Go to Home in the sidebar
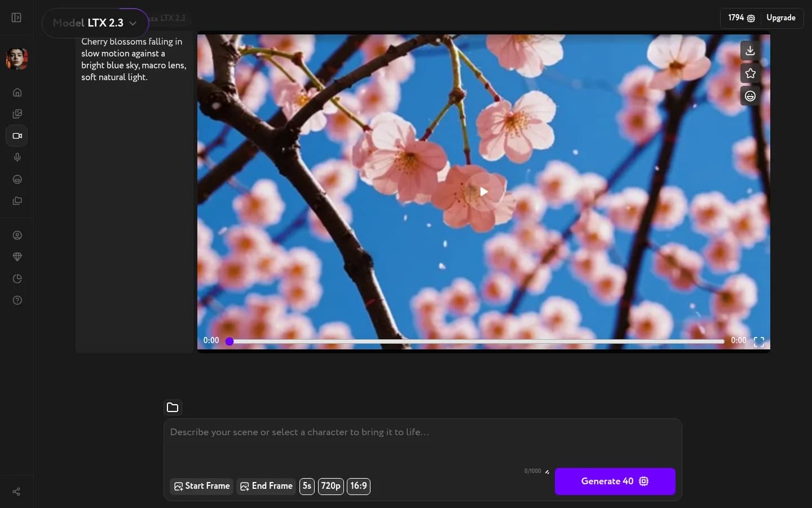The image size is (812, 508). (x=17, y=92)
